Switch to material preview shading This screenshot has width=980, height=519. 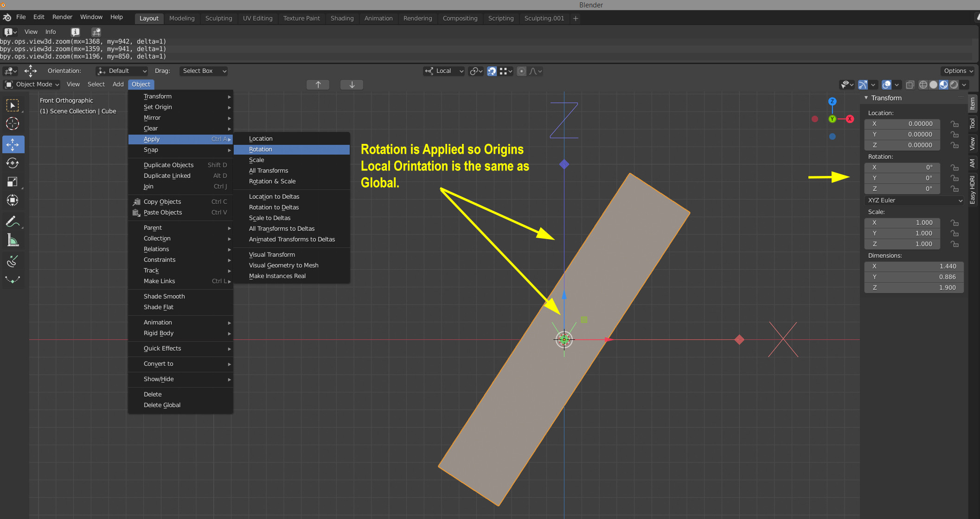click(944, 84)
